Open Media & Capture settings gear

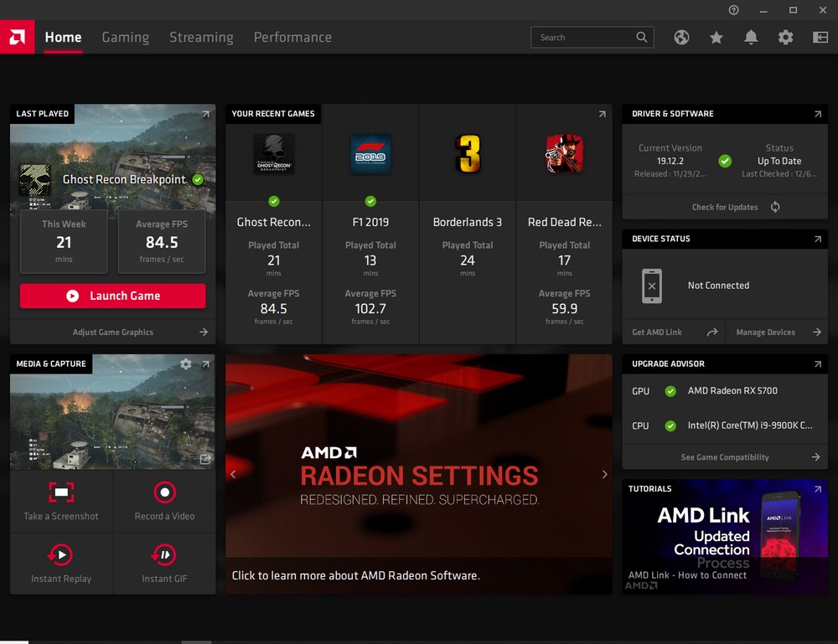tap(186, 363)
